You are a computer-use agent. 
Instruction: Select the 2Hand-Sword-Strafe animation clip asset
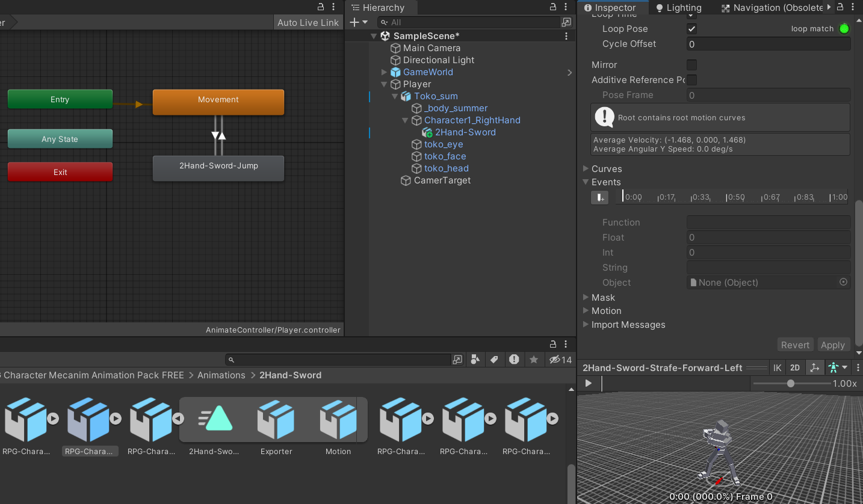[214, 426]
